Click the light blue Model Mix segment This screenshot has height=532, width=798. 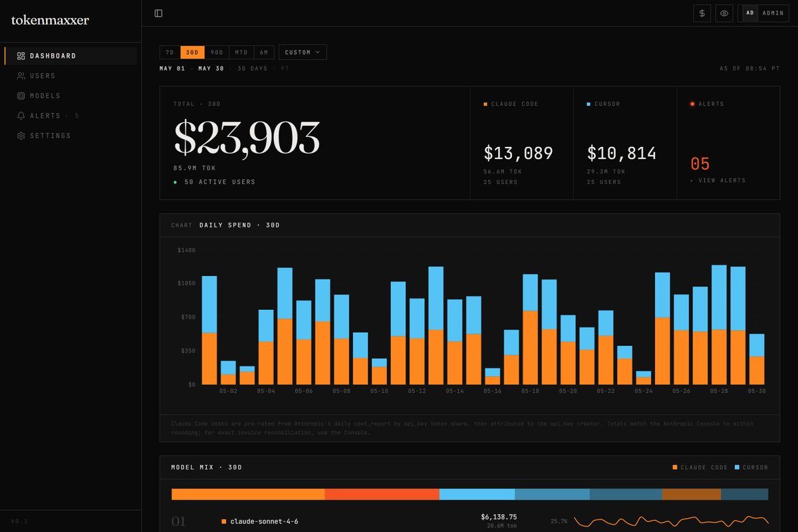tap(477, 494)
